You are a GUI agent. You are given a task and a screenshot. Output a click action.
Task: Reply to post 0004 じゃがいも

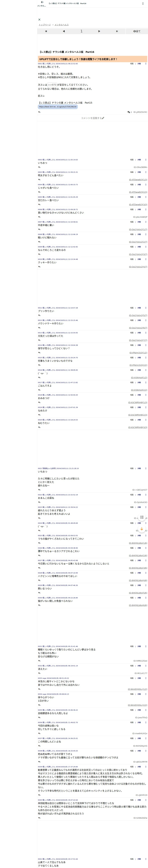coord(39,192)
